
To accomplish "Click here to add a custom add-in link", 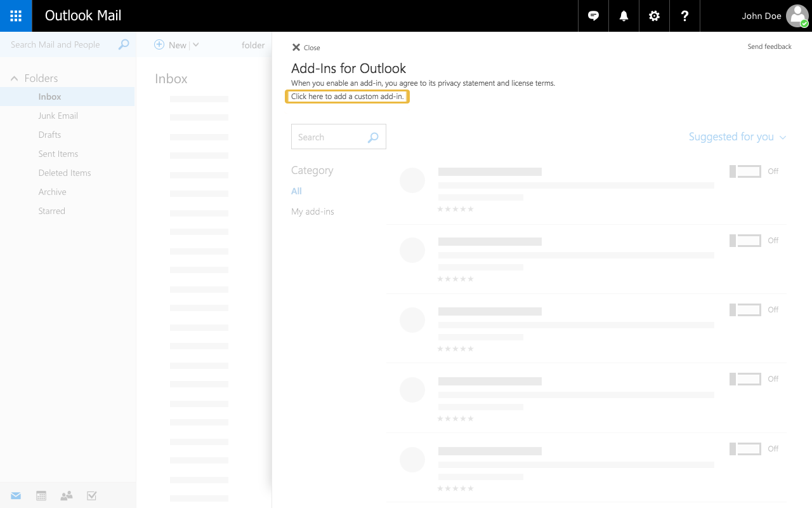I will (347, 97).
